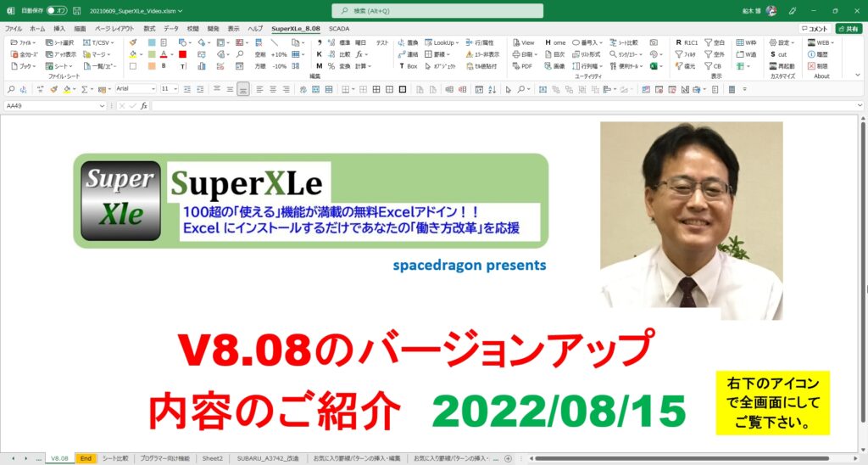Click the T Box text box tool

coord(408,66)
